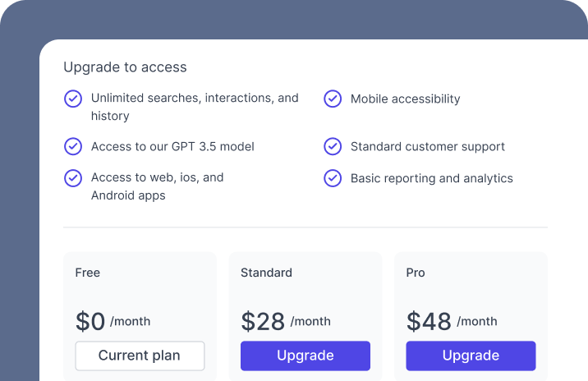The height and width of the screenshot is (381, 588).
Task: Click the Standard customer support checkmark icon
Action: [333, 146]
